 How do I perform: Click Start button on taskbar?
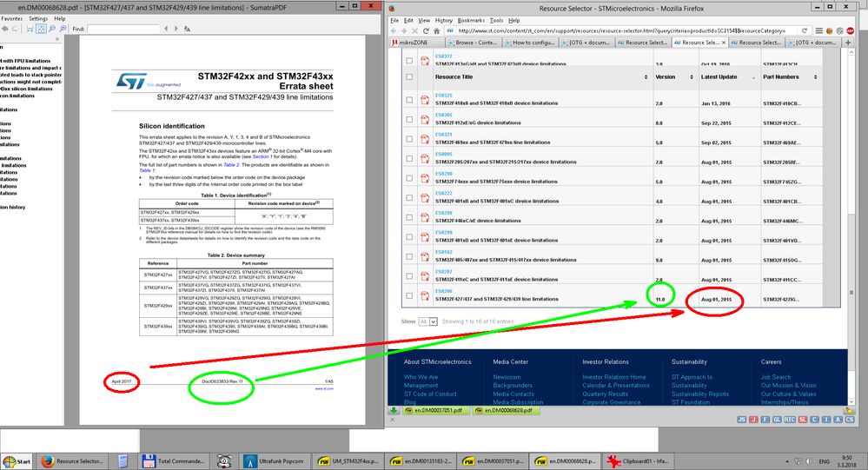(17, 461)
